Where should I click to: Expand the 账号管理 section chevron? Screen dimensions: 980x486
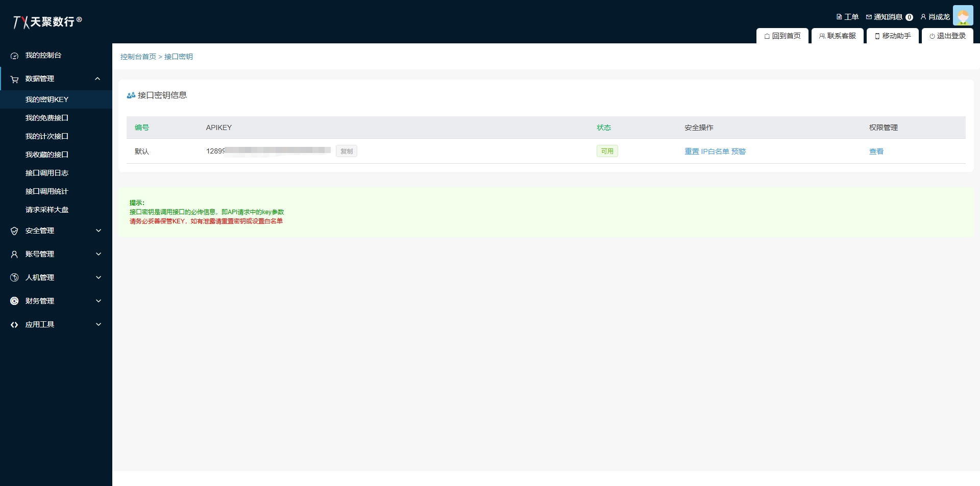99,254
